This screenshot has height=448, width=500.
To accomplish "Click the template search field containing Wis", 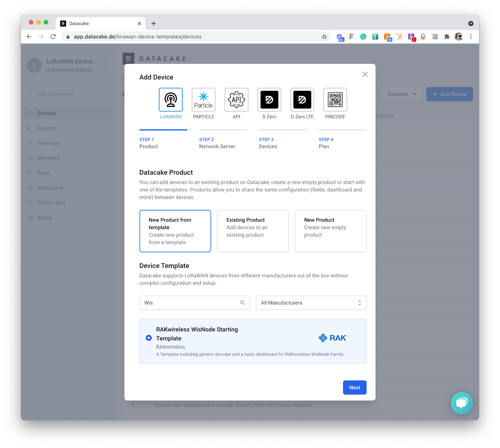I will coord(195,303).
